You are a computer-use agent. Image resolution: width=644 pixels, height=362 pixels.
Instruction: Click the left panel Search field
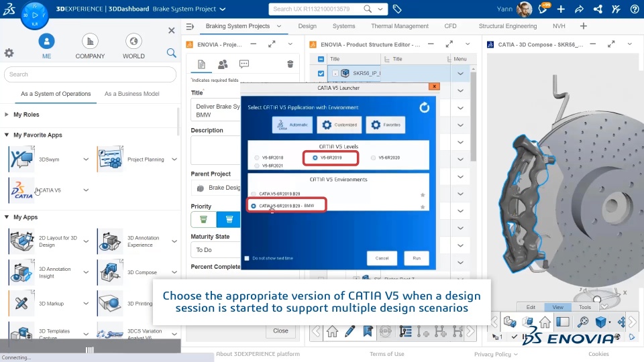point(90,74)
